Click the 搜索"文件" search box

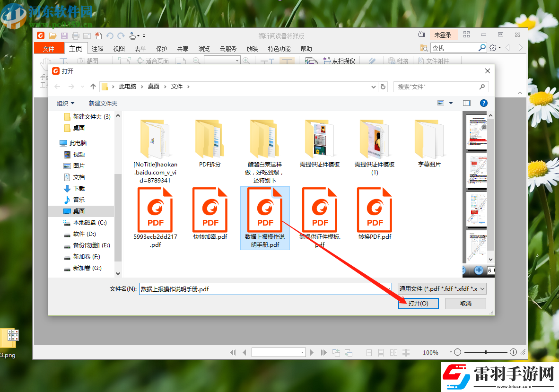441,87
